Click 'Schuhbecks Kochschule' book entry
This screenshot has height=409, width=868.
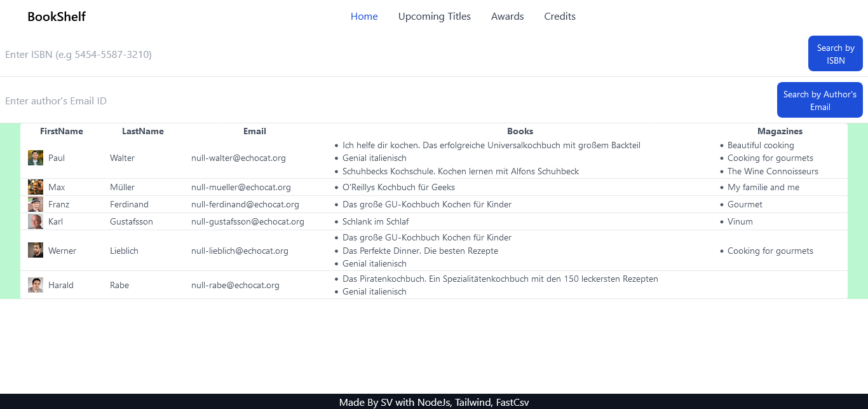(461, 171)
